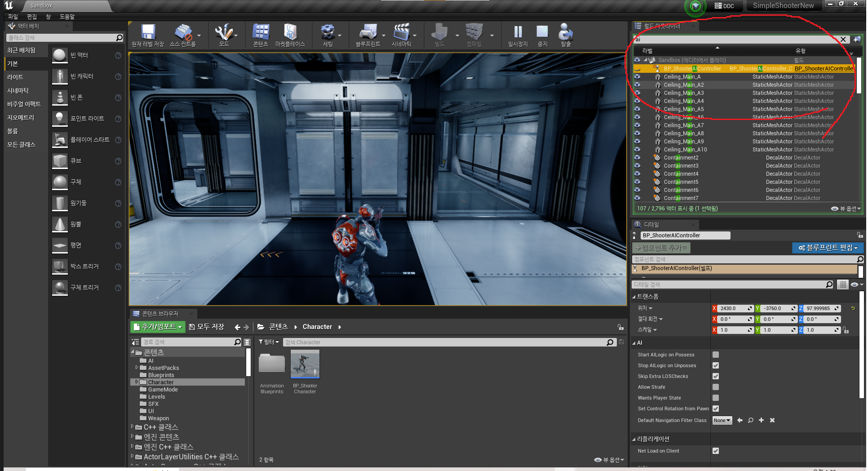Click the class search field
The width and height of the screenshot is (868, 471).
point(65,38)
